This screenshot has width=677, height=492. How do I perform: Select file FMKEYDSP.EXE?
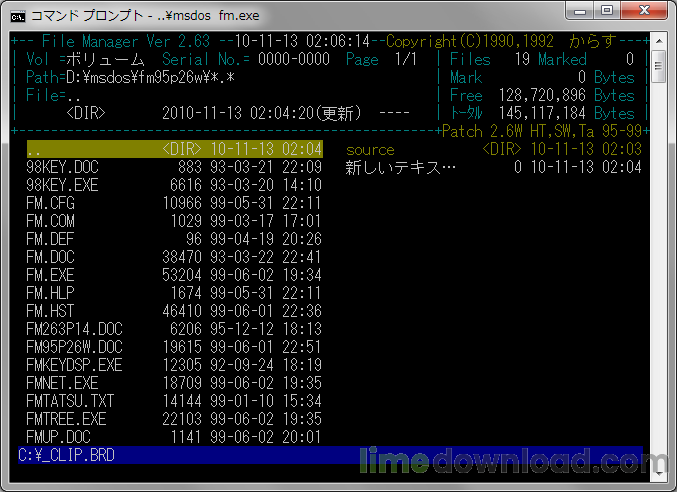pos(174,366)
